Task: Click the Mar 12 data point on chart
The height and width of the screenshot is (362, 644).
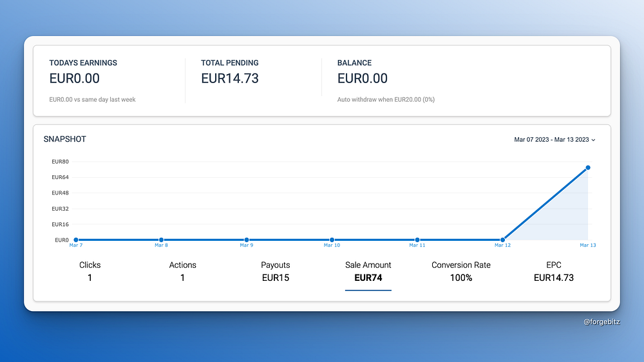Action: click(502, 240)
